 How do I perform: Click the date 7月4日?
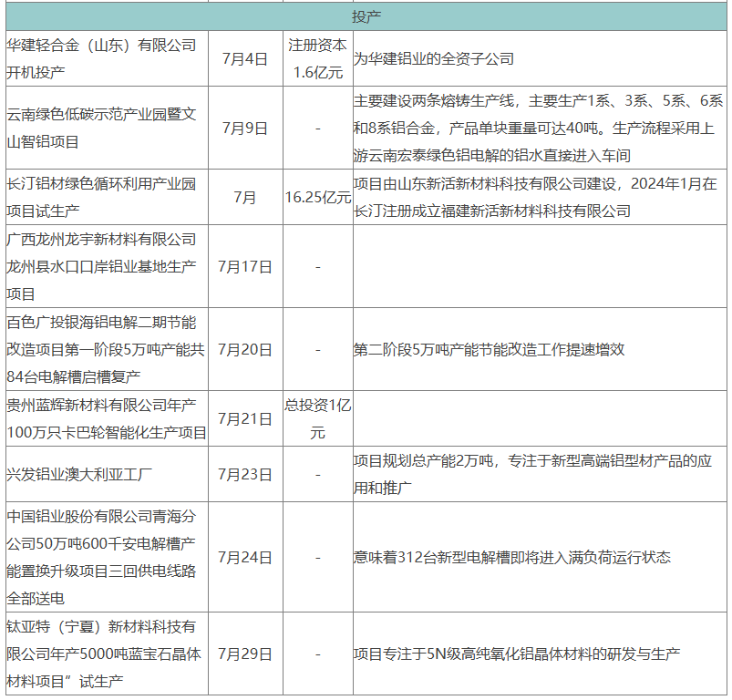[245, 59]
